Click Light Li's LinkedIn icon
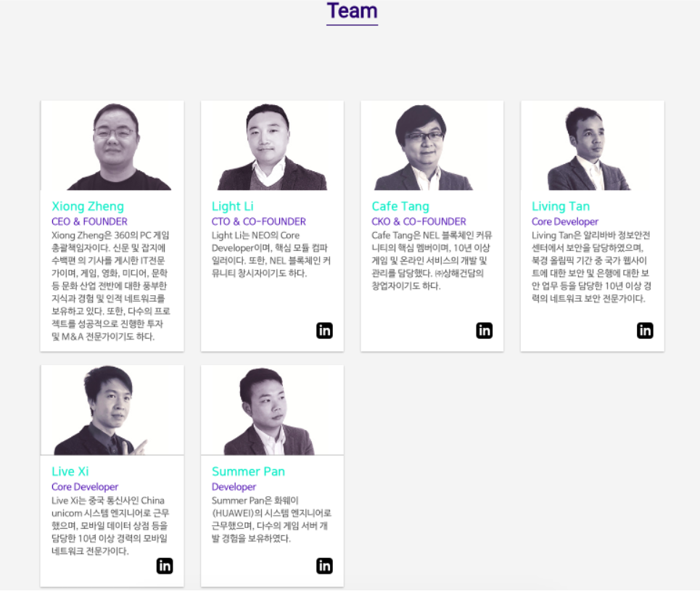 click(324, 330)
